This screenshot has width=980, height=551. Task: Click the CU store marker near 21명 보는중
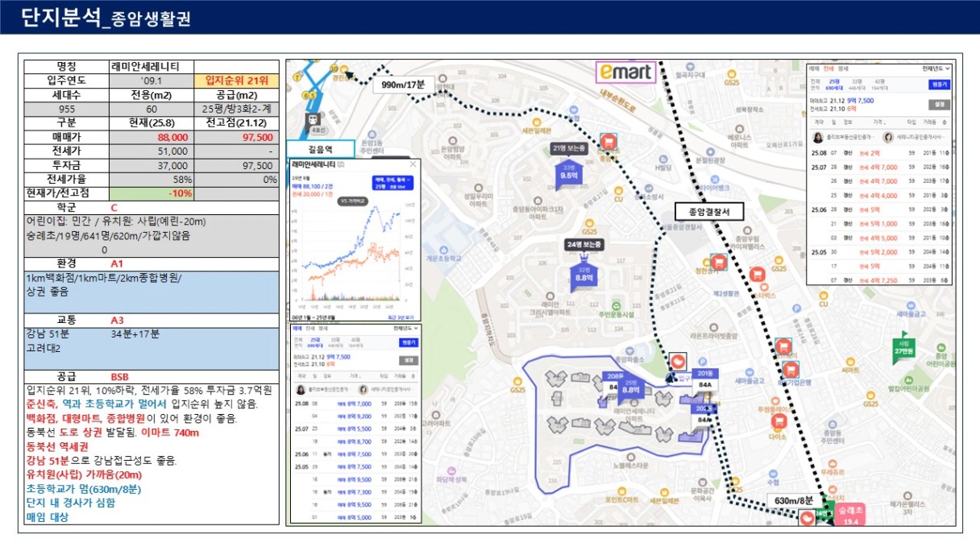click(x=618, y=193)
